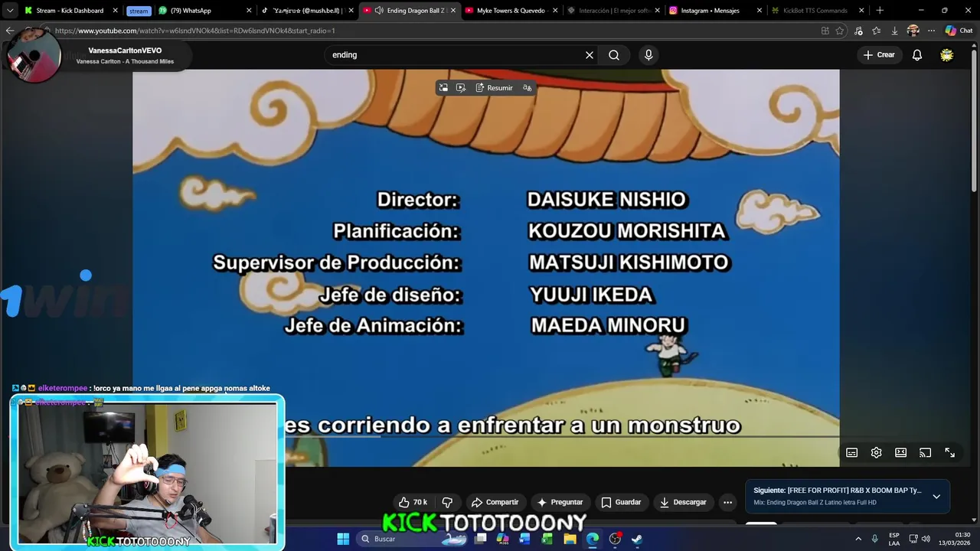
Task: Open the Edge profile avatar
Action: tap(913, 31)
